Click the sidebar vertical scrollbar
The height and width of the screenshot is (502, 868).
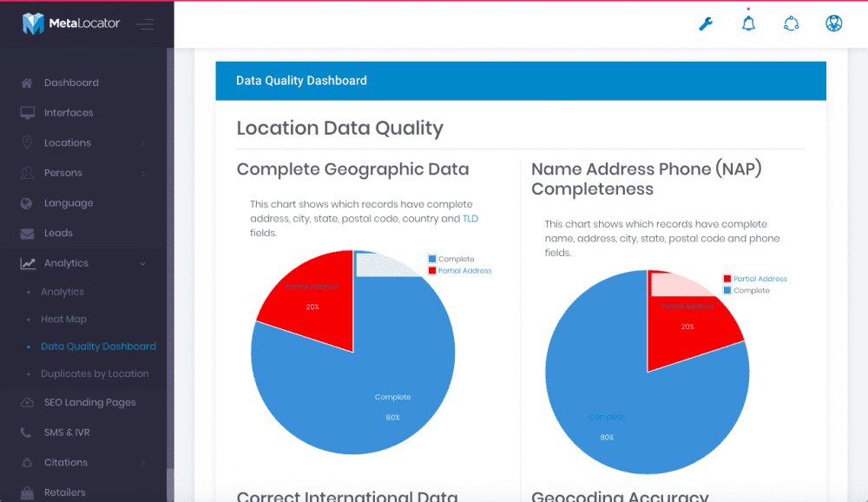(x=170, y=259)
